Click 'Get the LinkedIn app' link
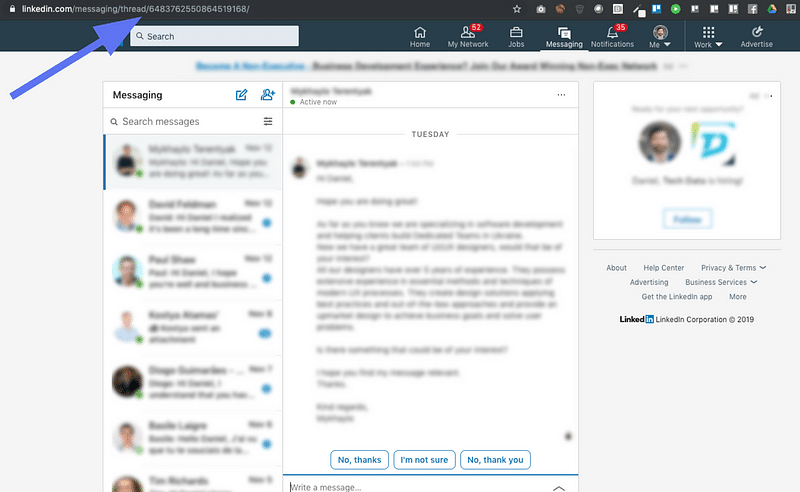Screen dimensions: 800x492 [677, 297]
